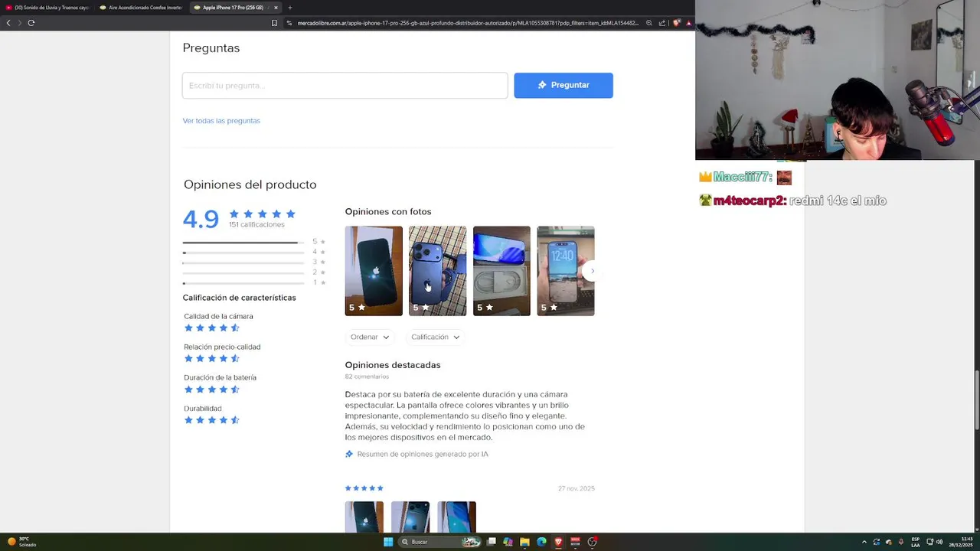The height and width of the screenshot is (551, 980).
Task: Filter reviews by the 1 star bar
Action: pos(254,282)
